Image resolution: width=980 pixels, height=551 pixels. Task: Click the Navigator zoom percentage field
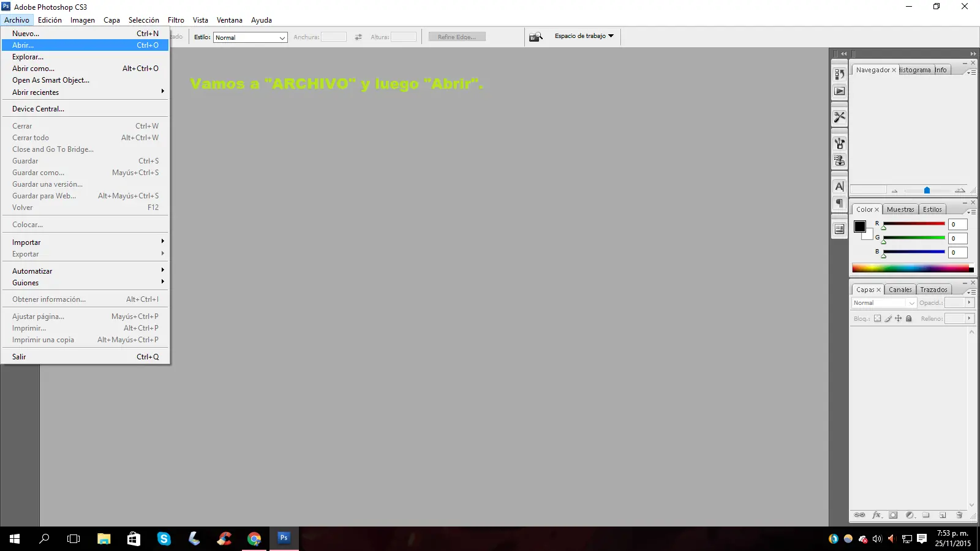pos(869,190)
